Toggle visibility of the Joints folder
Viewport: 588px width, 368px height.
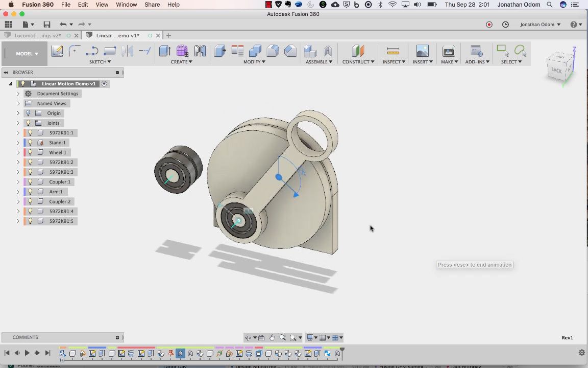[x=29, y=123]
